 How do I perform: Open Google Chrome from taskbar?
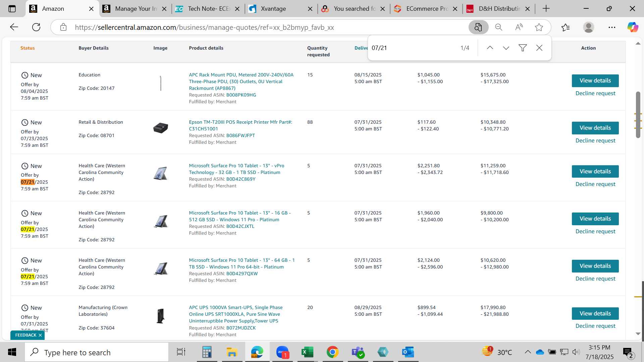pos(332,352)
